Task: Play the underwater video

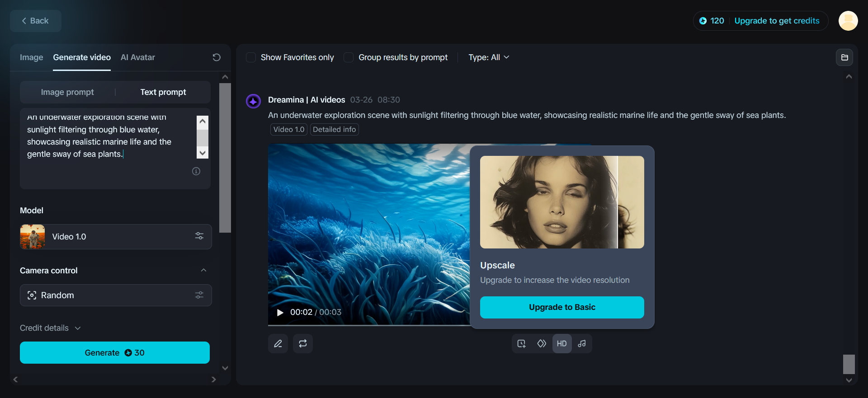Action: (280, 312)
